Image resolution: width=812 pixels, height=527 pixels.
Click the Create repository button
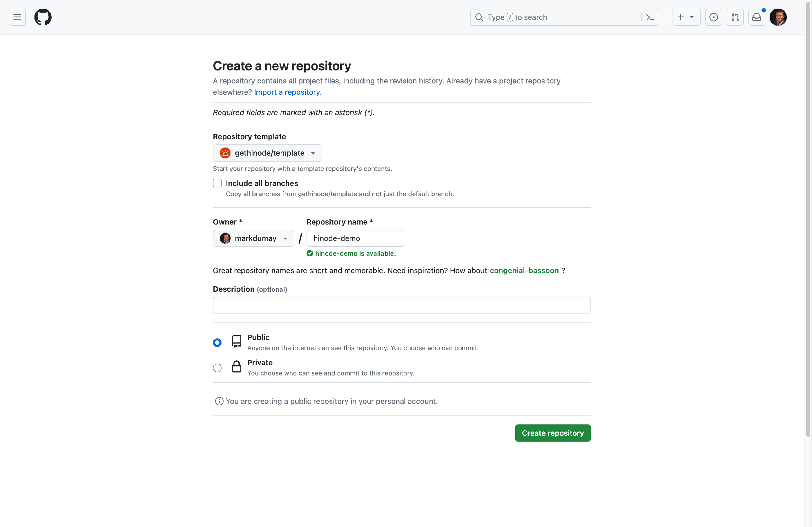[x=553, y=433]
